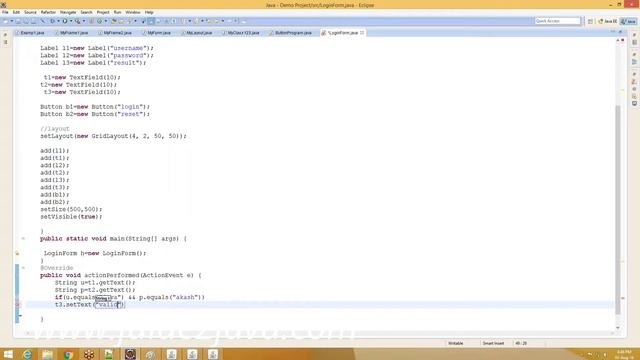Click the editor scrollbar down arrow
This screenshot has height=360, width=640.
click(618, 328)
